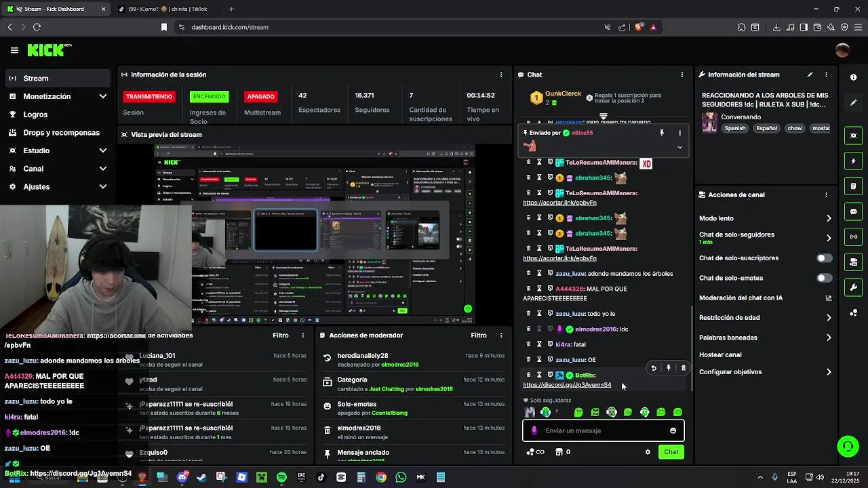Switch to the Kick Dashboard browser tab
Image resolution: width=868 pixels, height=488 pixels.
click(56, 9)
